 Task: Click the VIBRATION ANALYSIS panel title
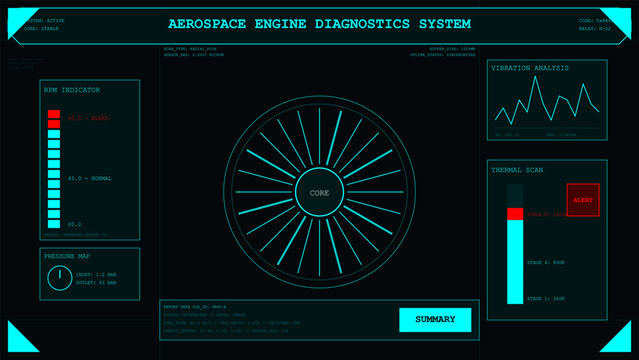[530, 68]
